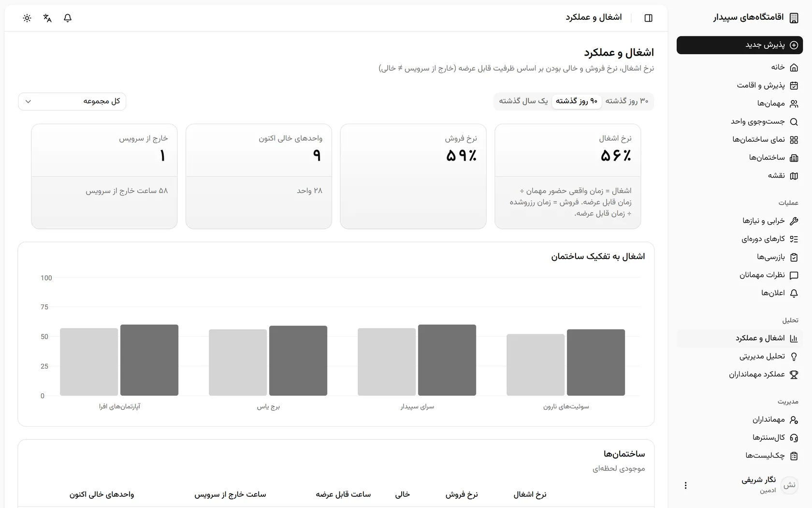Click the building icon for ساختمان‌ها
Viewport: 812px width, 508px height.
(794, 158)
